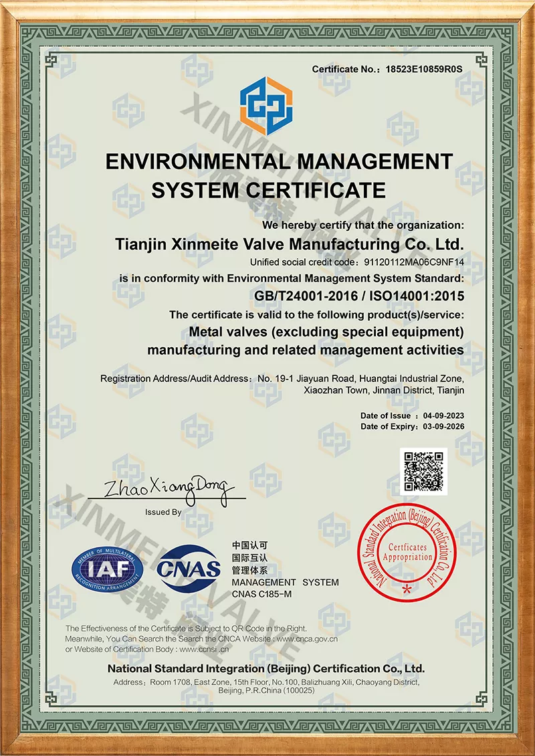
Task: Click the CNAS accreditation logo
Action: [x=189, y=569]
